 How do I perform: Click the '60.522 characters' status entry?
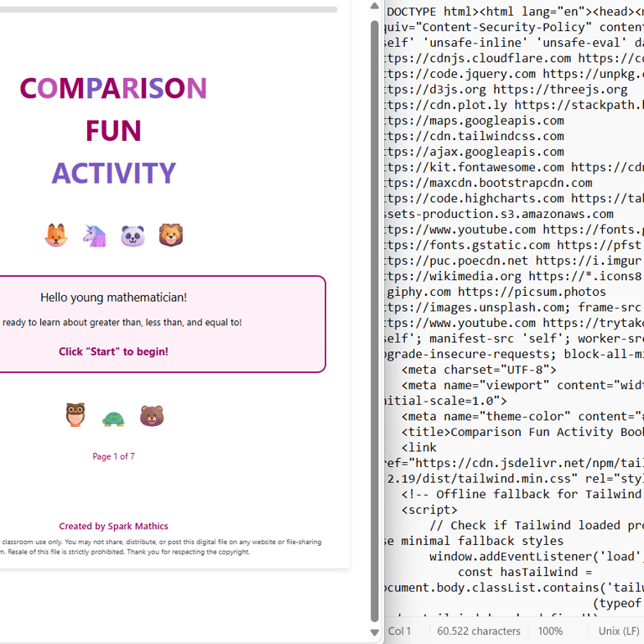[479, 631]
